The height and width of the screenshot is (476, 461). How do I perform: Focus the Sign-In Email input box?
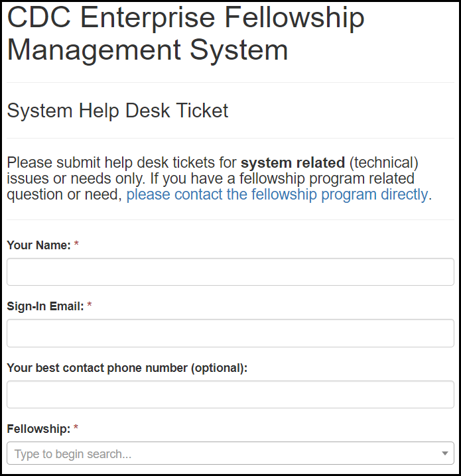click(230, 333)
